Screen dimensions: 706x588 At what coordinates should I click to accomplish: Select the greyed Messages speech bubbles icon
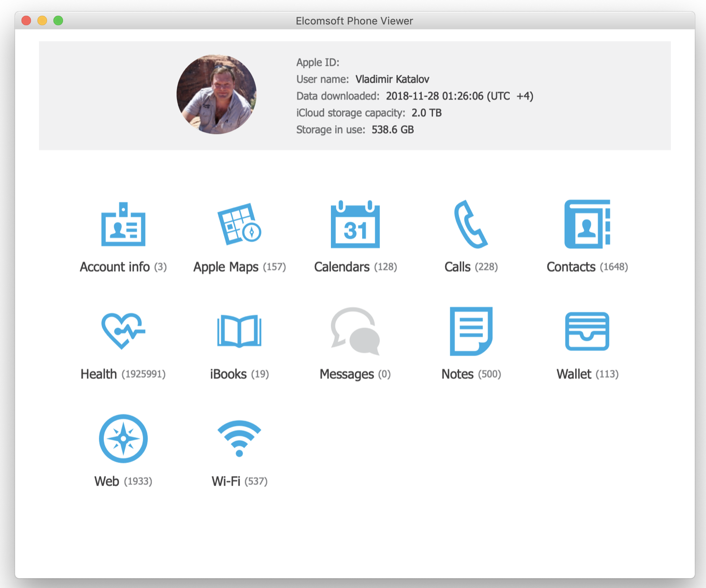coord(355,331)
